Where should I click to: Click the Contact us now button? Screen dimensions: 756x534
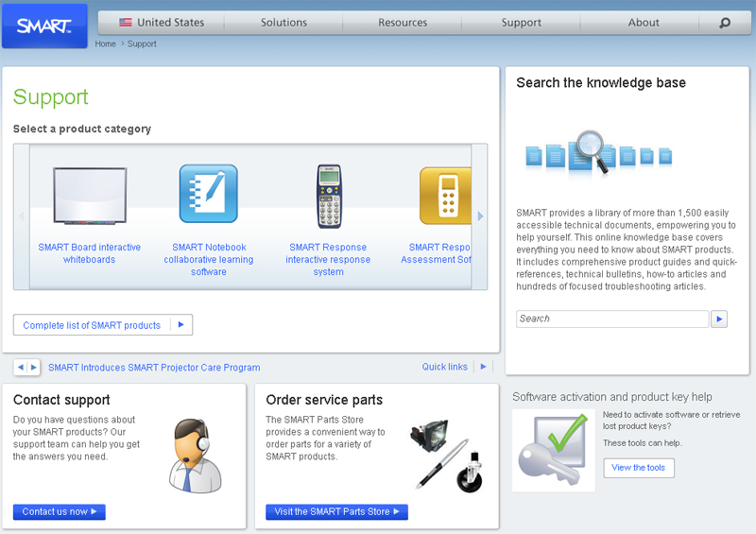[x=60, y=512]
